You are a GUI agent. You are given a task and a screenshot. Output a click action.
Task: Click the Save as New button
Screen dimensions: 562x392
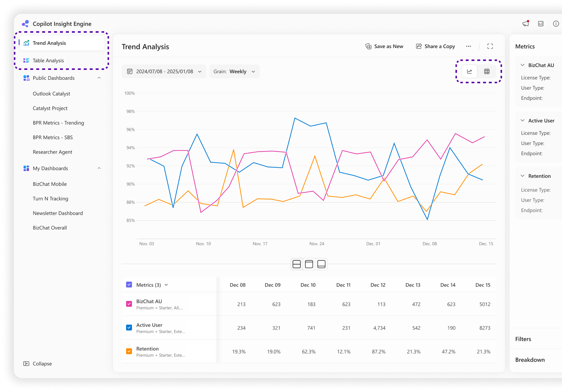pos(384,46)
